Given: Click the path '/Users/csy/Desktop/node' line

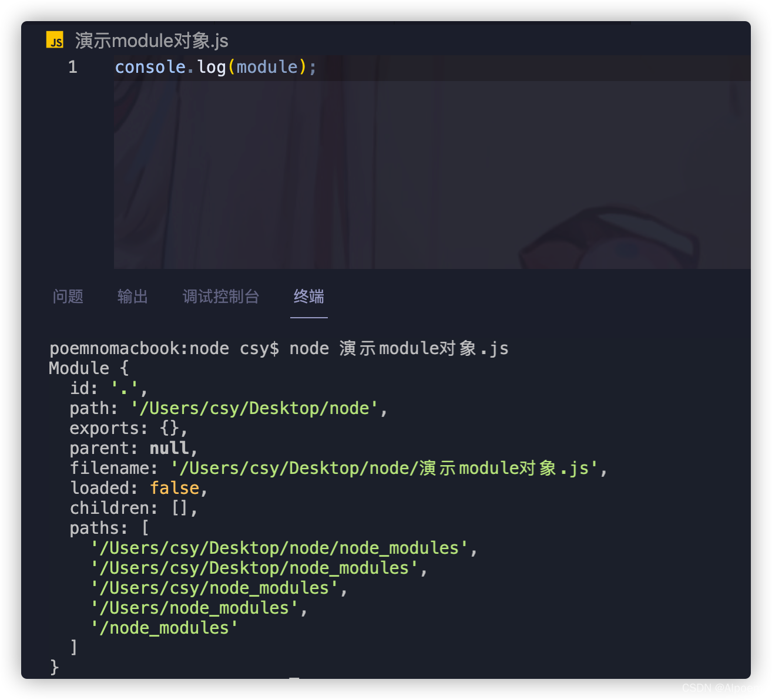Looking at the screenshot, I should 229,408.
